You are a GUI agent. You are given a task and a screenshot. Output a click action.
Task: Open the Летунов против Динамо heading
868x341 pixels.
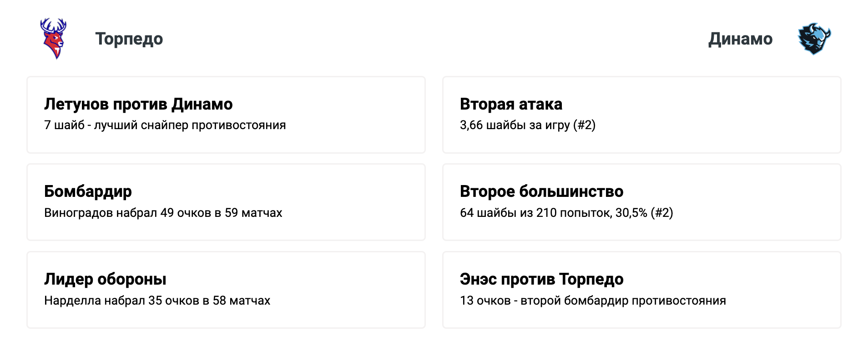point(138,104)
